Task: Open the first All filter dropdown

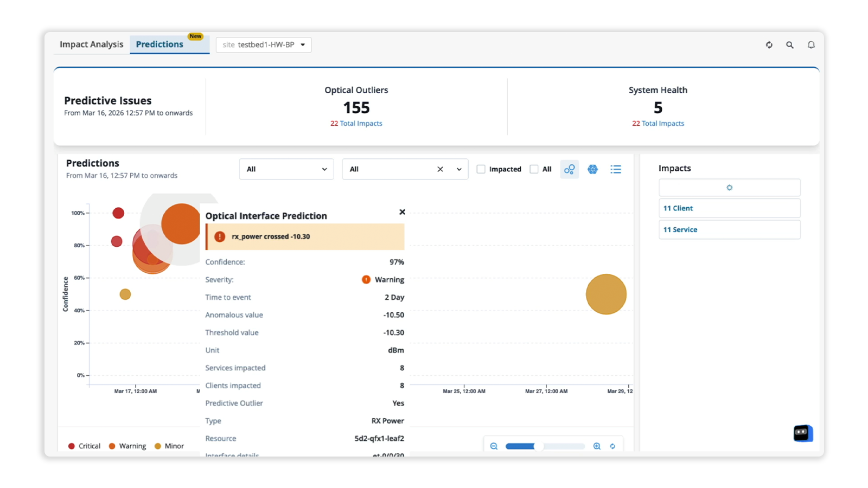Action: click(286, 169)
